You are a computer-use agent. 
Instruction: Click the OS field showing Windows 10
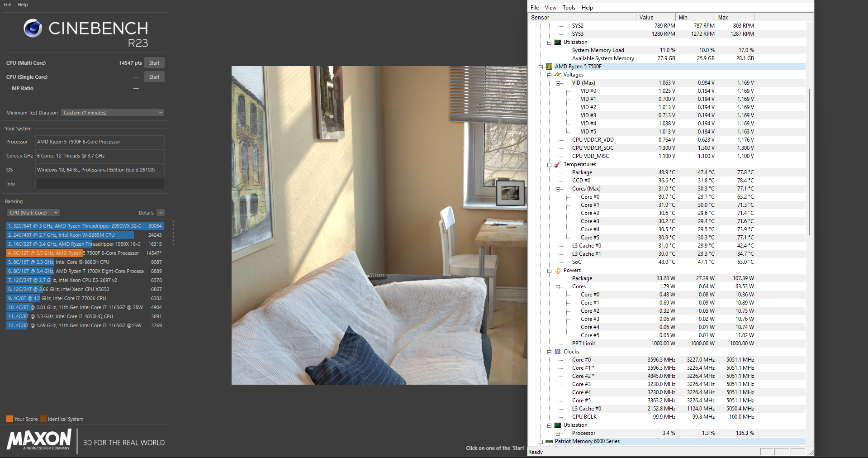(100, 170)
